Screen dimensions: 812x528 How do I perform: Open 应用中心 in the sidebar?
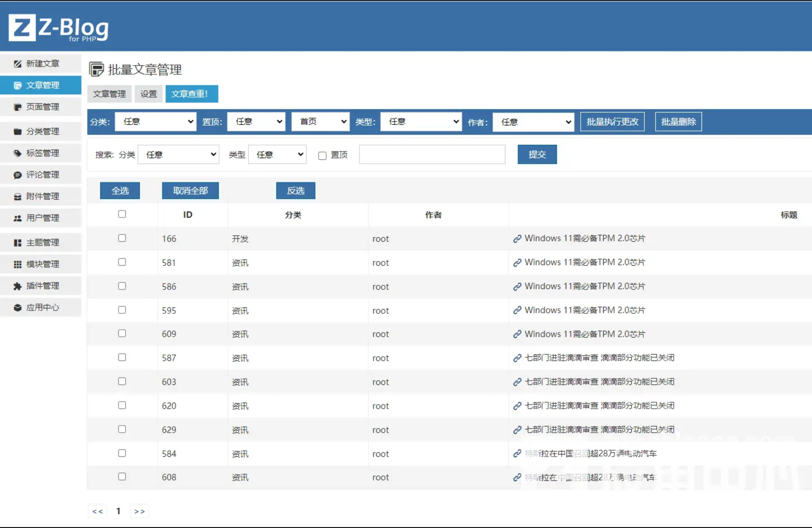click(41, 307)
